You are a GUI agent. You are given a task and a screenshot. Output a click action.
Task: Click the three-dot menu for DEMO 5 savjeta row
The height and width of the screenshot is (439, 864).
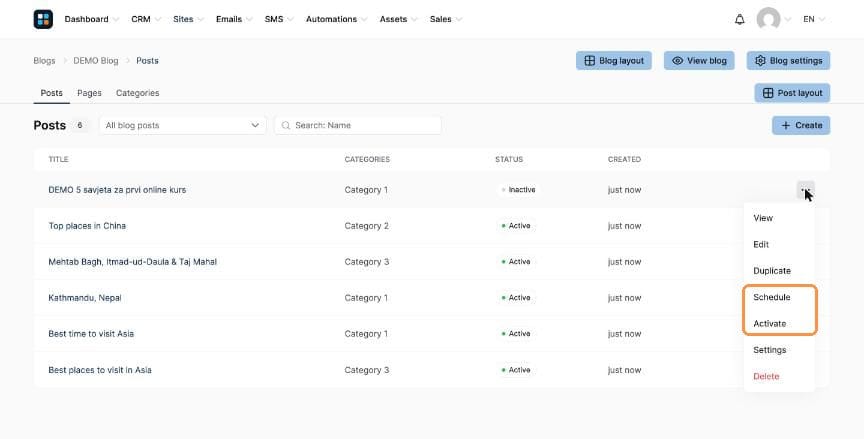pyautogui.click(x=805, y=189)
